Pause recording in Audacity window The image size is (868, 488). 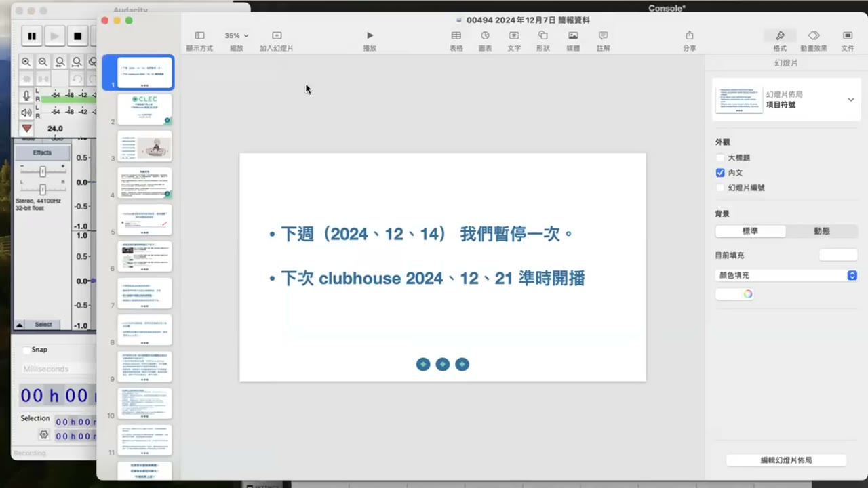coord(32,36)
